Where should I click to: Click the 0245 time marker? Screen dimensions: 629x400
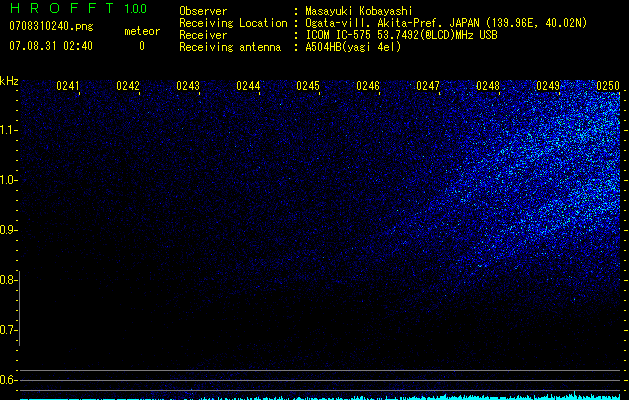click(x=308, y=86)
